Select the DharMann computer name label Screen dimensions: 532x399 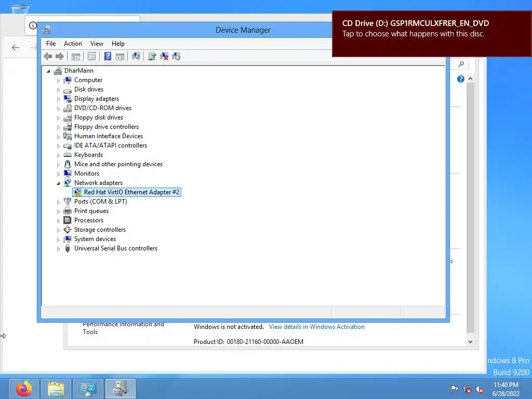[79, 71]
